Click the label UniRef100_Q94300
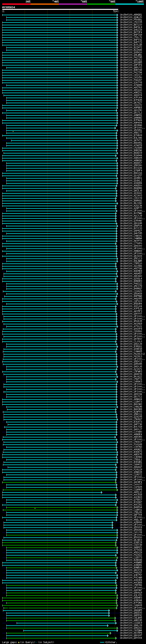This screenshot has width=146, height=644. [131, 246]
